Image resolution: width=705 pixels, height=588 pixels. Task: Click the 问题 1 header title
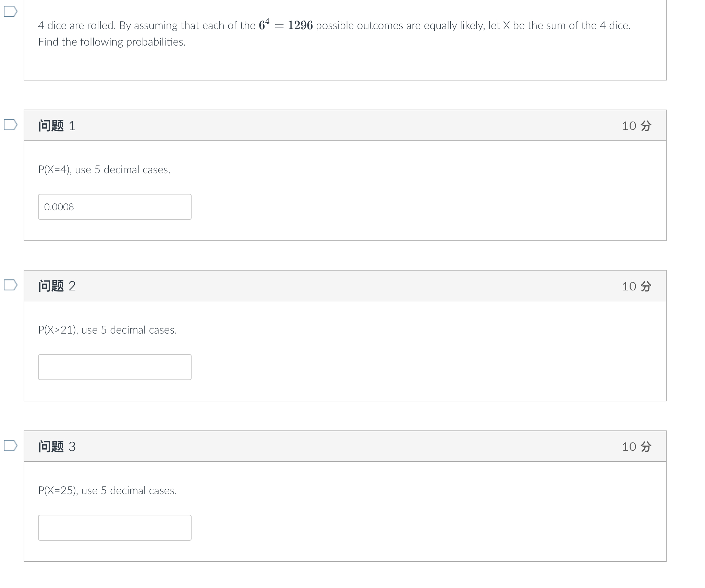(x=57, y=126)
